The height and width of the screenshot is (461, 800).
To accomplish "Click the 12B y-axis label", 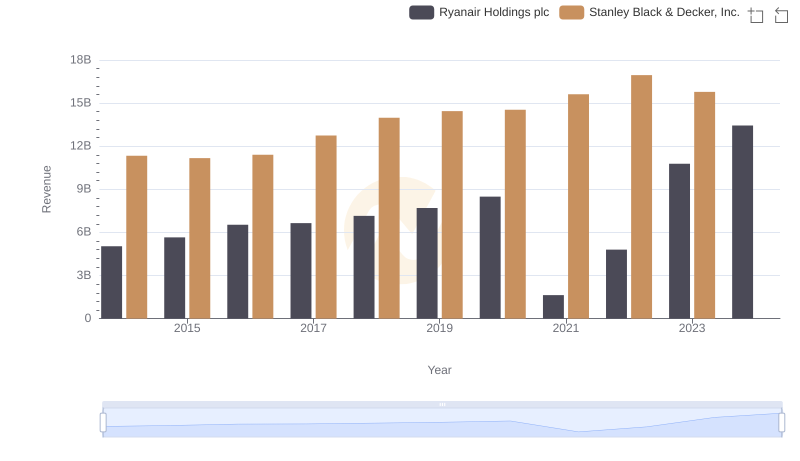I will pyautogui.click(x=81, y=146).
